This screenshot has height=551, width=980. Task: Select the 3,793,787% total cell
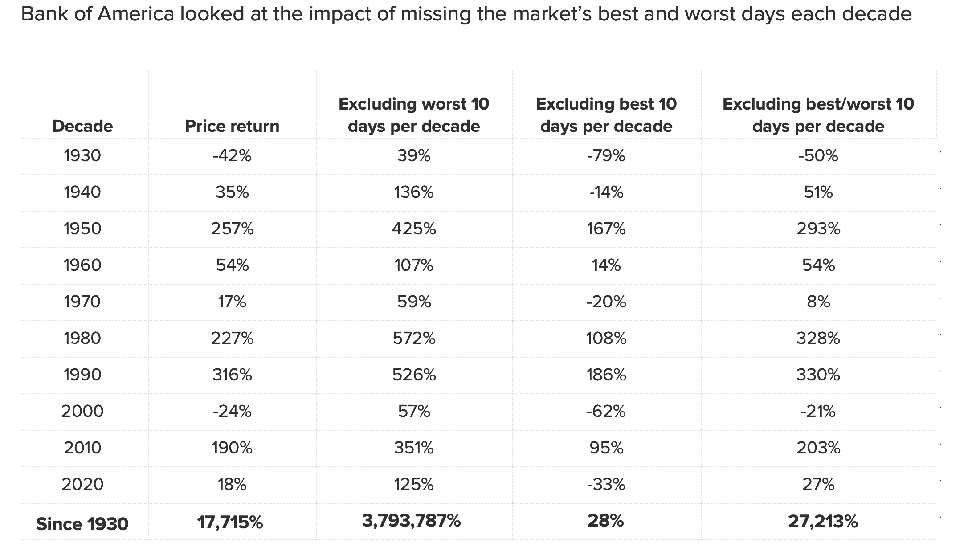point(412,521)
